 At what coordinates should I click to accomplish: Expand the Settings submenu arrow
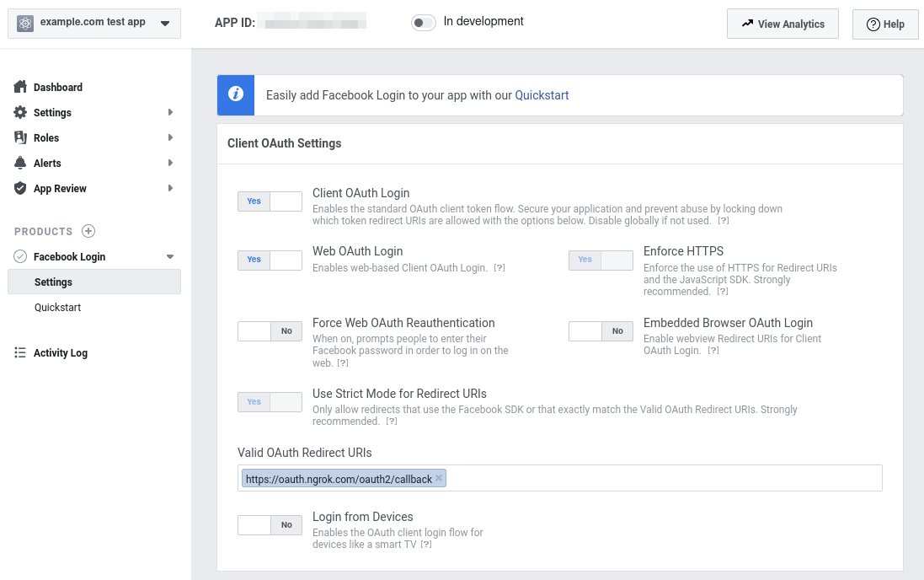click(x=170, y=112)
